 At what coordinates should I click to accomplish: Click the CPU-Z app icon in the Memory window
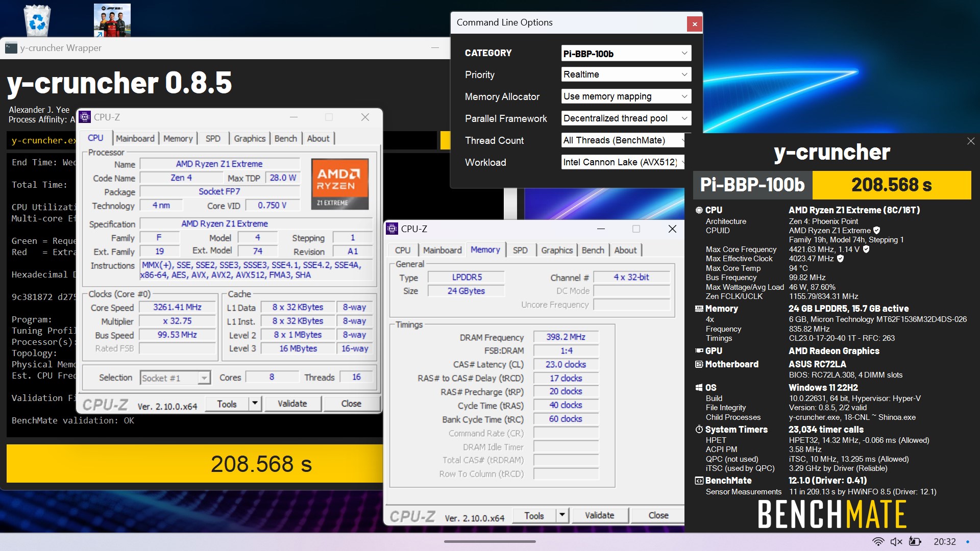pyautogui.click(x=392, y=229)
